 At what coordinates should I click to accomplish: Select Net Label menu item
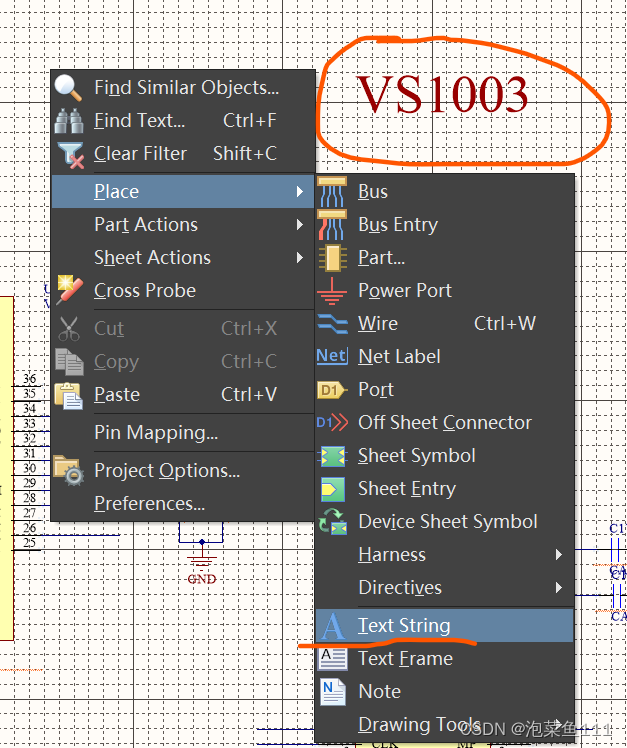[444, 356]
